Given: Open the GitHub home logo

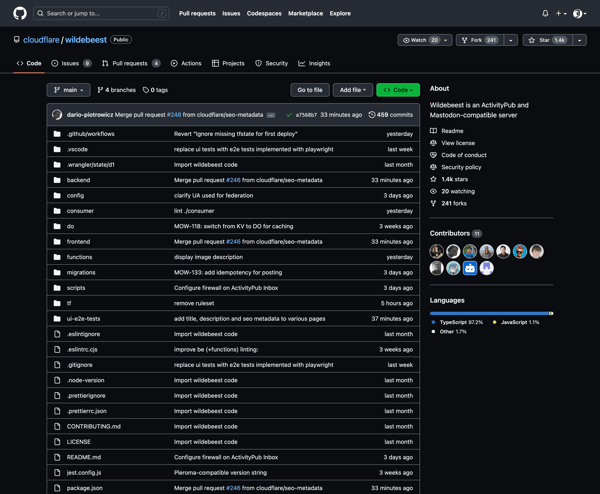Looking at the screenshot, I should [20, 13].
